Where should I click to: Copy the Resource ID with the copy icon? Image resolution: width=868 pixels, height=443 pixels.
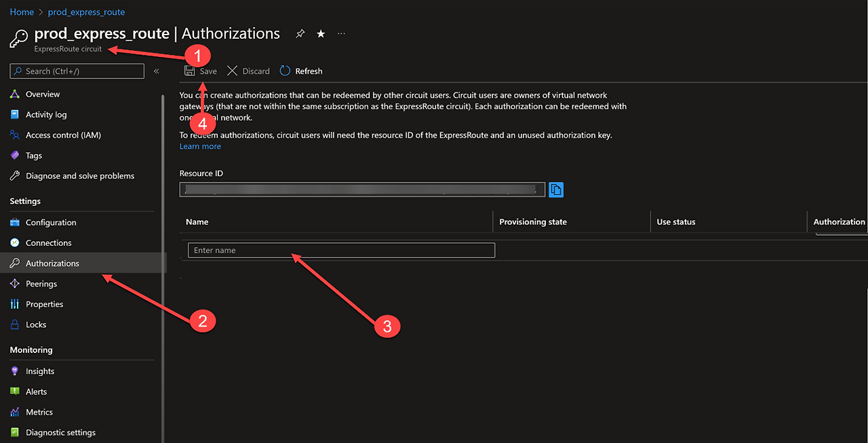pos(556,190)
